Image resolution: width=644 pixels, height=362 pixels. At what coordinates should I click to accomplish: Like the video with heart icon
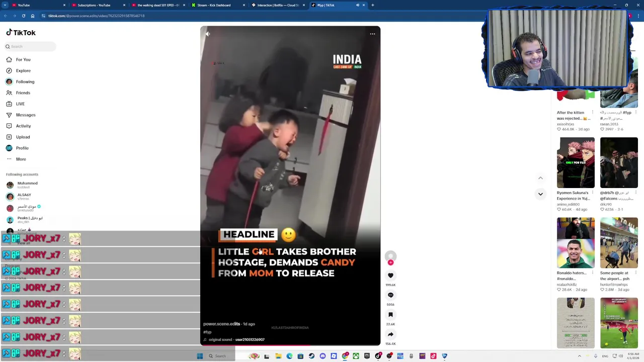[390, 276]
